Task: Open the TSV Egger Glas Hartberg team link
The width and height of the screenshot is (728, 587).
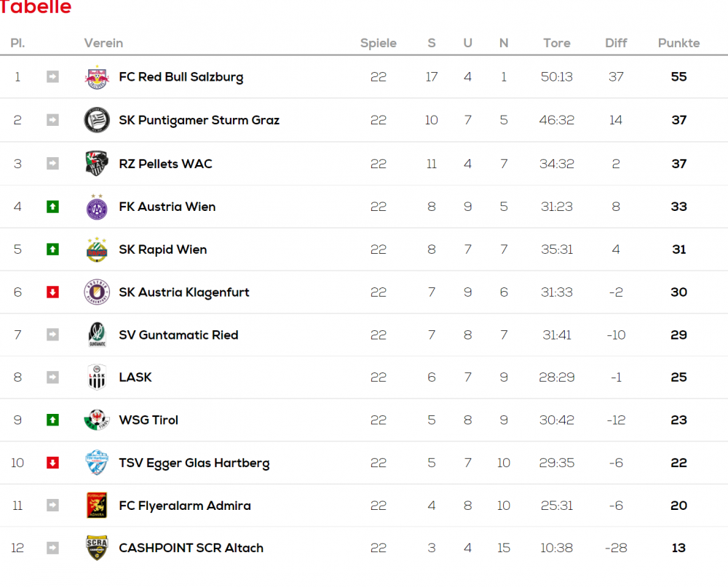Action: pos(194,463)
